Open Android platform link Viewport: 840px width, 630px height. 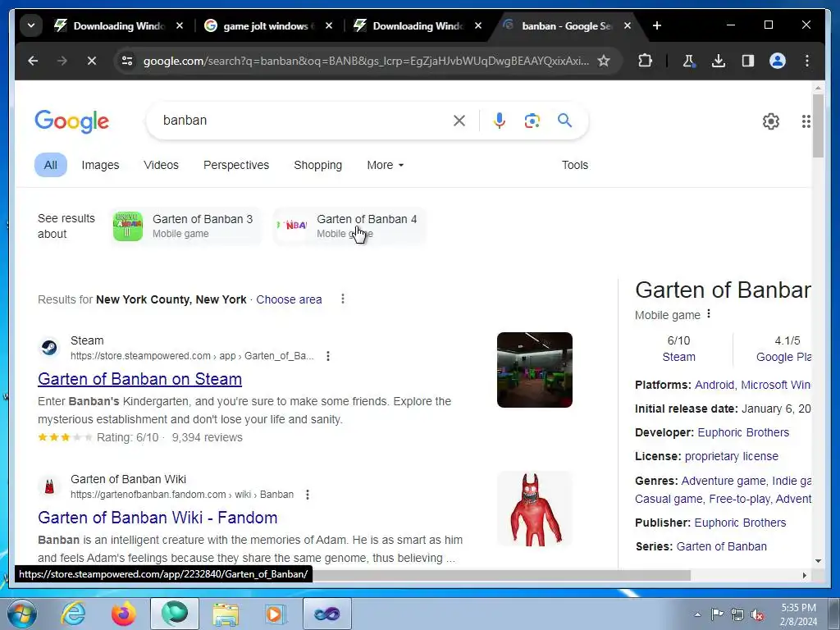click(714, 385)
